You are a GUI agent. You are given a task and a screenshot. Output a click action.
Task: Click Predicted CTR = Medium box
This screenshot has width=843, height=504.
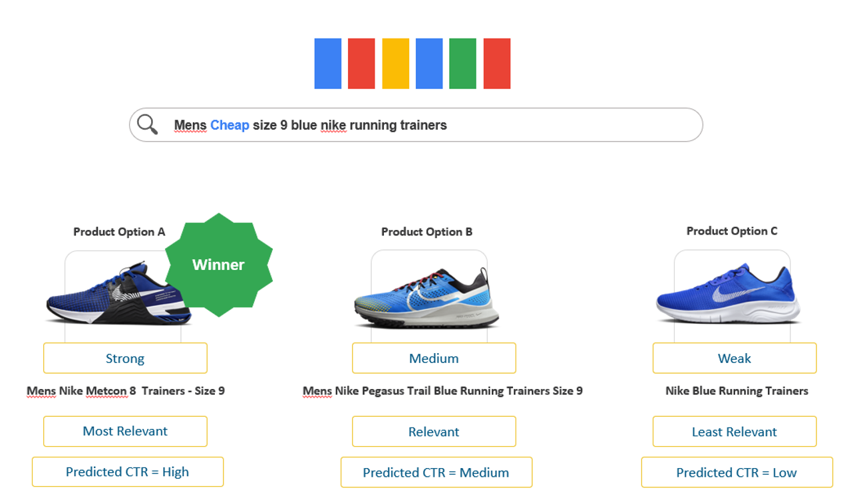pyautogui.click(x=436, y=472)
